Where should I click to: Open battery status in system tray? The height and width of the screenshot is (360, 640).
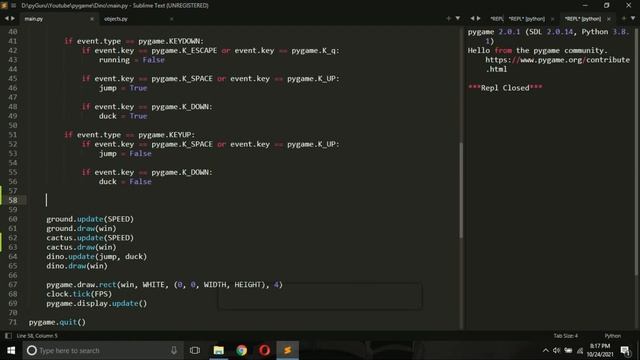568,350
